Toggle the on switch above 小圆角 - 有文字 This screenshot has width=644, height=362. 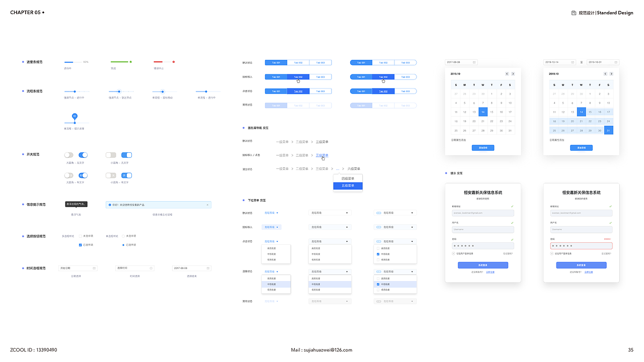tap(127, 175)
